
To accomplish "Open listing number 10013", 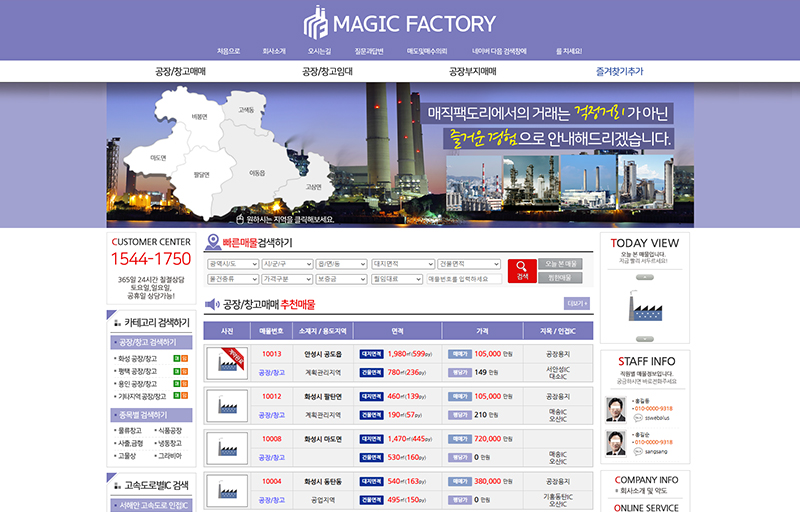I will coord(271,354).
